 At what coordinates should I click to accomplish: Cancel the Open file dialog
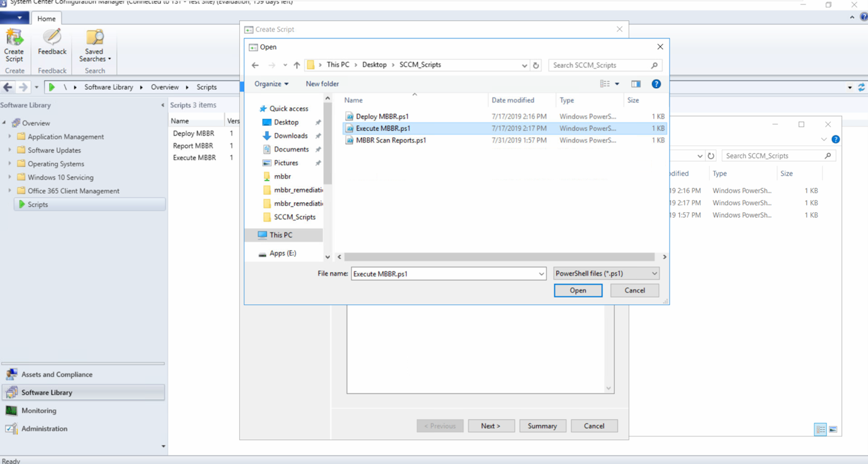coord(634,290)
